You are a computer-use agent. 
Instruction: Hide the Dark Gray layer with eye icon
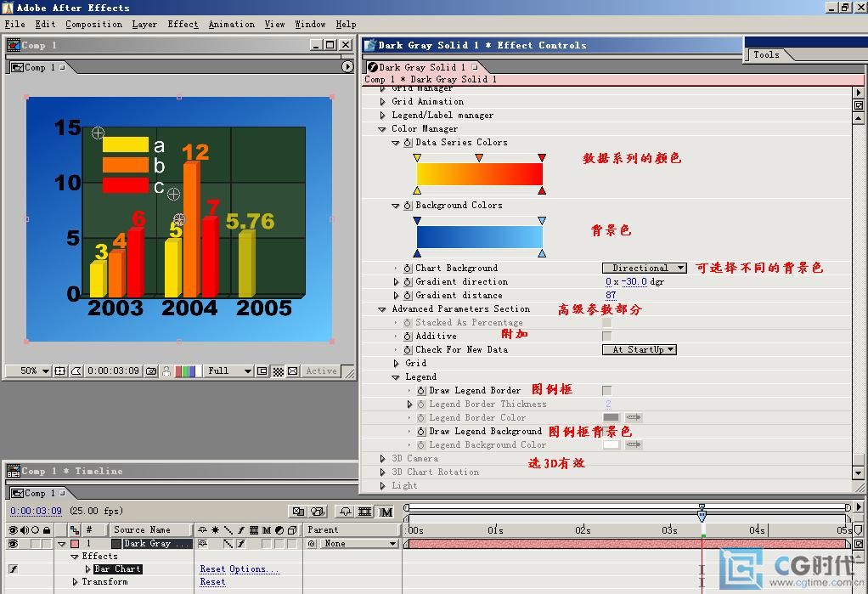(13, 544)
